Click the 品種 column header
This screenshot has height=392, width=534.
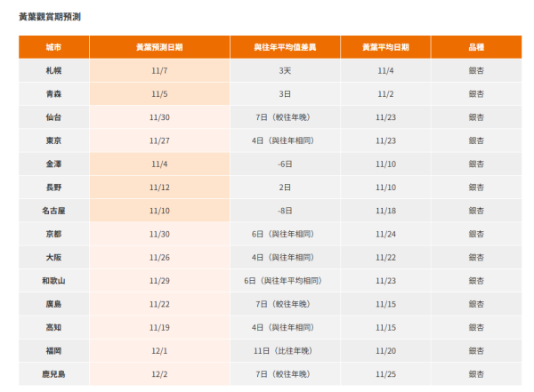coord(476,46)
